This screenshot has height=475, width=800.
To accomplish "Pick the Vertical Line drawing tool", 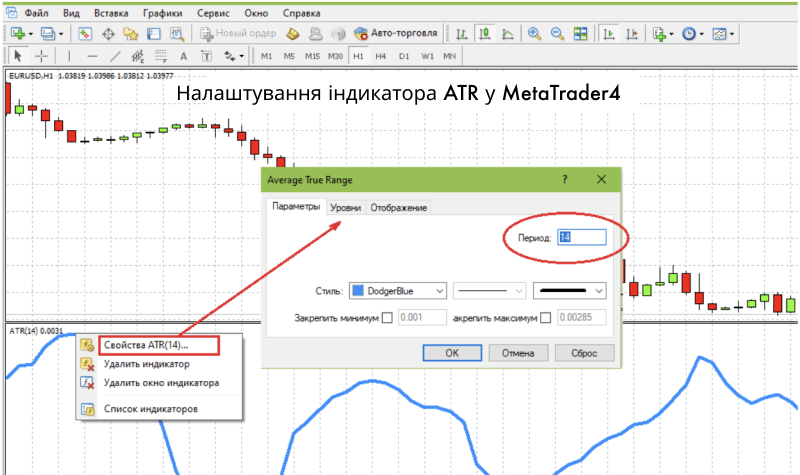I will pos(69,56).
